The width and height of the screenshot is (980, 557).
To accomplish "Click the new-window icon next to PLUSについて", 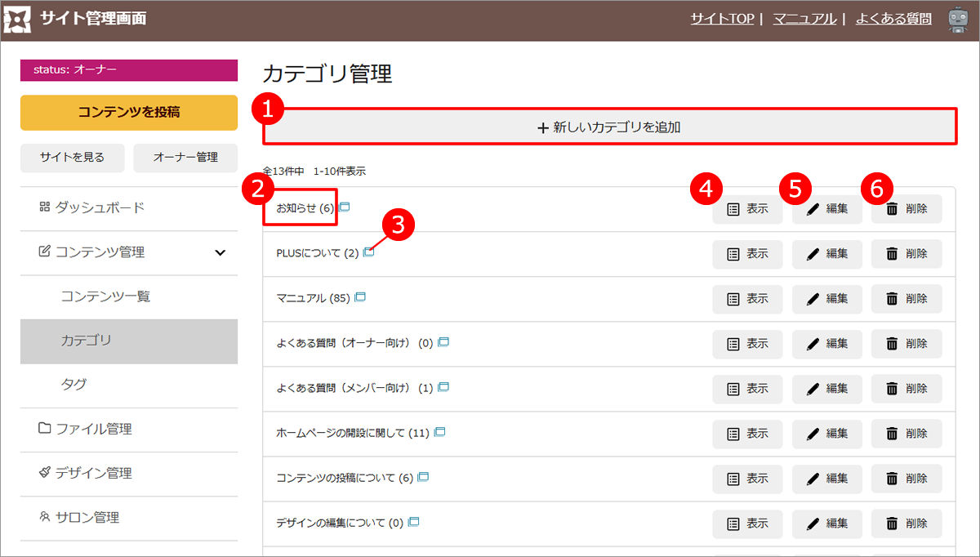I will pyautogui.click(x=368, y=252).
